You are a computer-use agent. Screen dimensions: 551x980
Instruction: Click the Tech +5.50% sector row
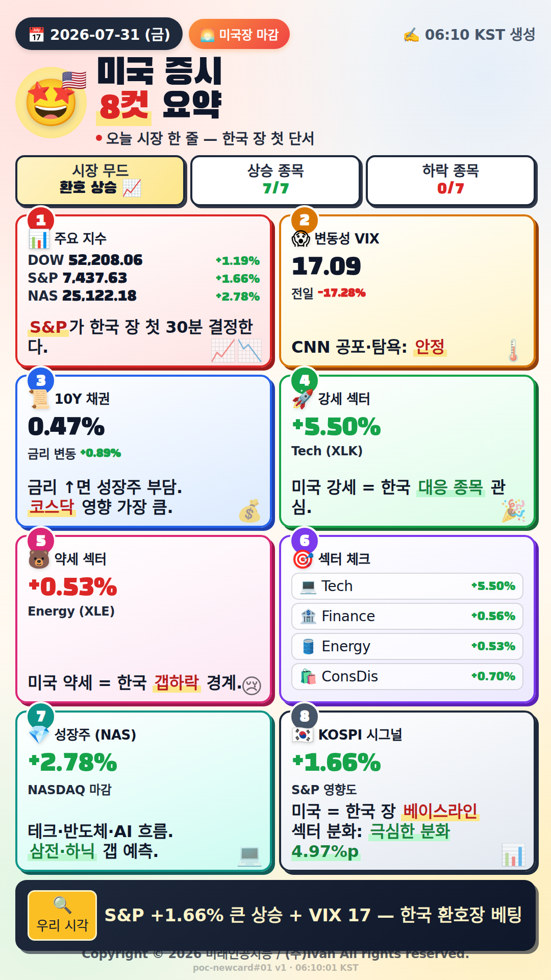[x=407, y=586]
